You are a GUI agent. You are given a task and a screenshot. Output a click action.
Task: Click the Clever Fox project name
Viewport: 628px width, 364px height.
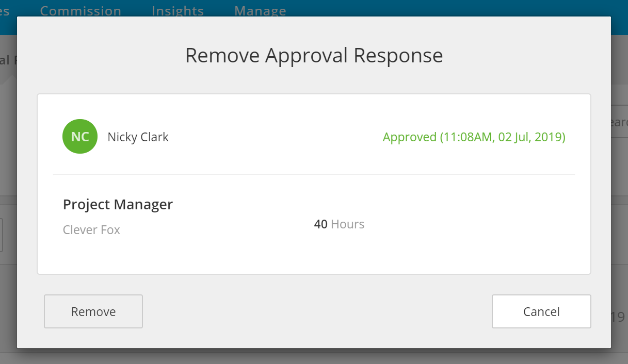pos(91,230)
